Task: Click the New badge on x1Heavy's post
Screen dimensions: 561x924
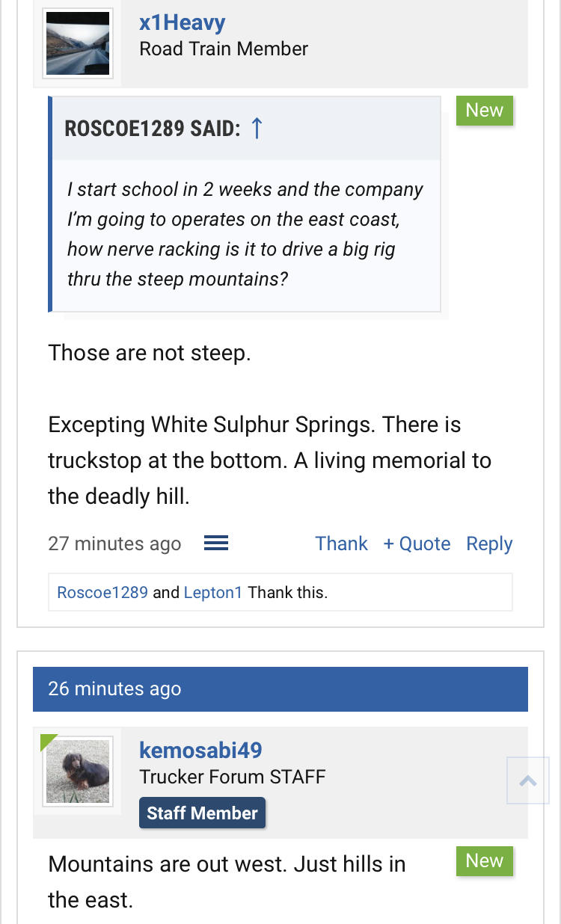Action: coord(485,111)
